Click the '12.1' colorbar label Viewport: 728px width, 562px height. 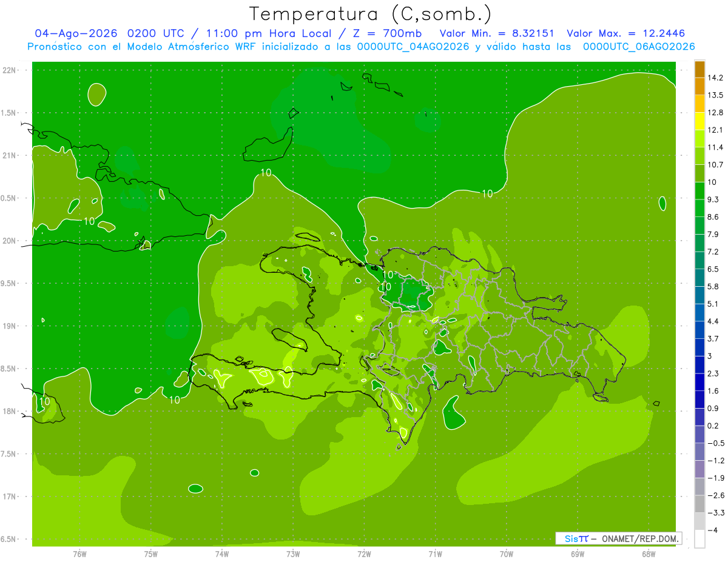coord(715,130)
